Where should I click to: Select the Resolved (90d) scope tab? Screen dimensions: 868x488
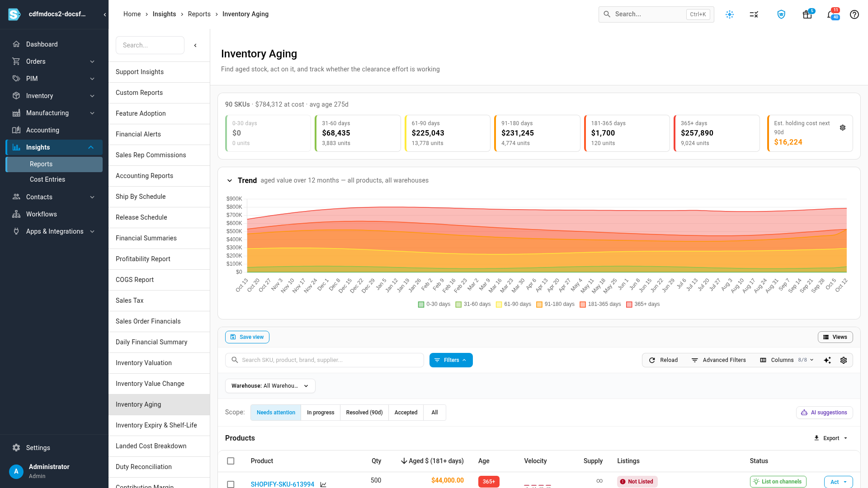click(x=364, y=413)
